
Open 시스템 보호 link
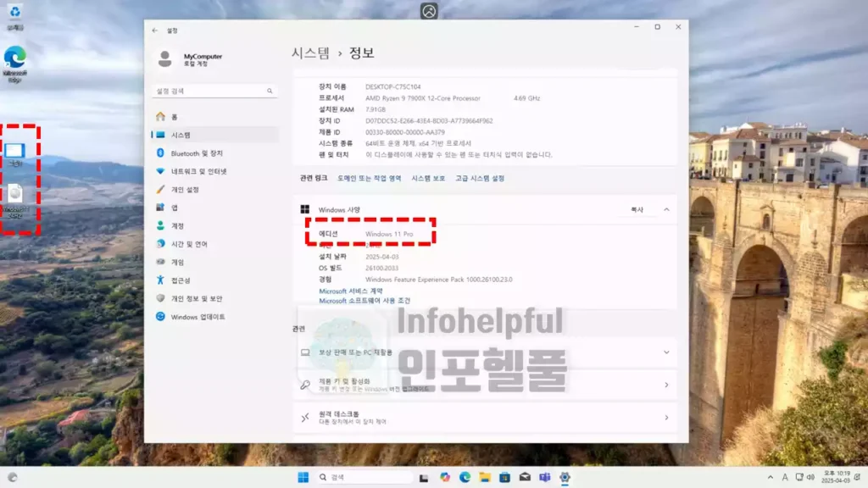tap(428, 178)
